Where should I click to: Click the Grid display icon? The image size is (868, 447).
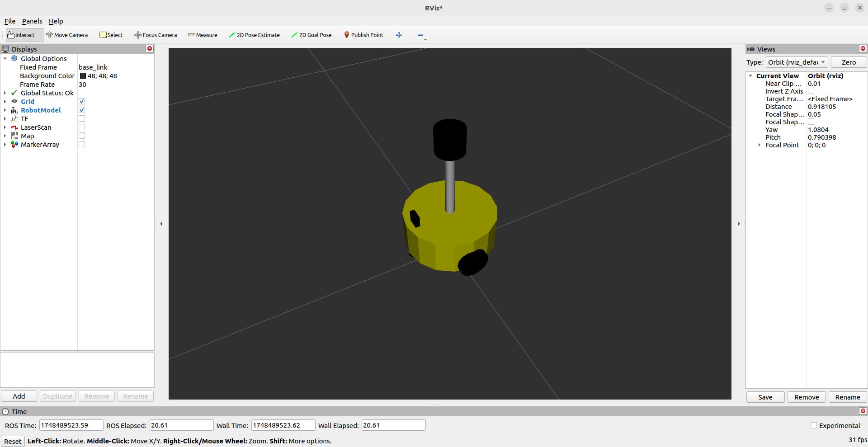[x=14, y=101]
